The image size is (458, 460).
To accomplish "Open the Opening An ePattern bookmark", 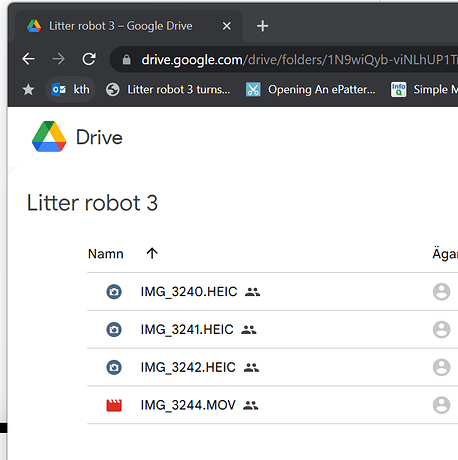I will pyautogui.click(x=311, y=89).
